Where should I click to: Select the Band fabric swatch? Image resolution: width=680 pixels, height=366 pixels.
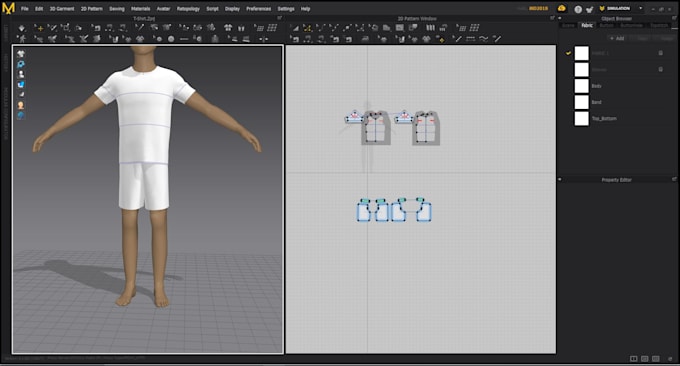click(x=582, y=102)
